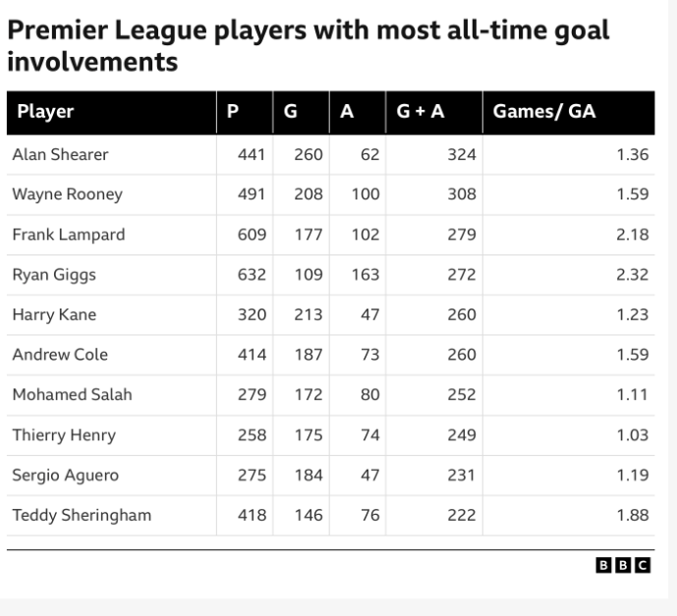This screenshot has width=677, height=616.
Task: Select Andrew Cole in player column
Action: [60, 355]
